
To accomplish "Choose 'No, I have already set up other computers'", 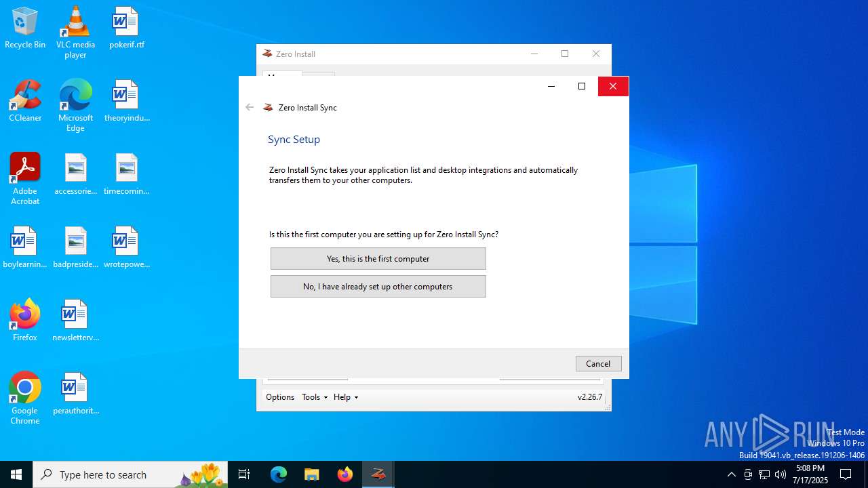I will 378,286.
